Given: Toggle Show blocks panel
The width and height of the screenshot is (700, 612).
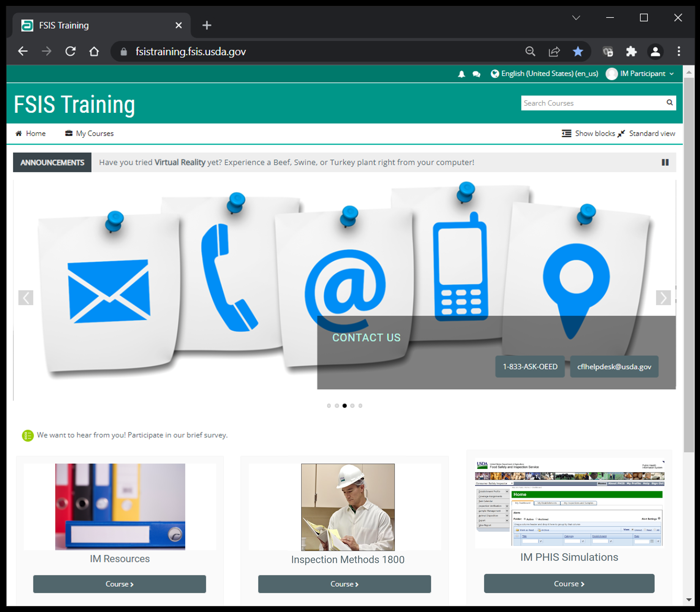Looking at the screenshot, I should (588, 133).
